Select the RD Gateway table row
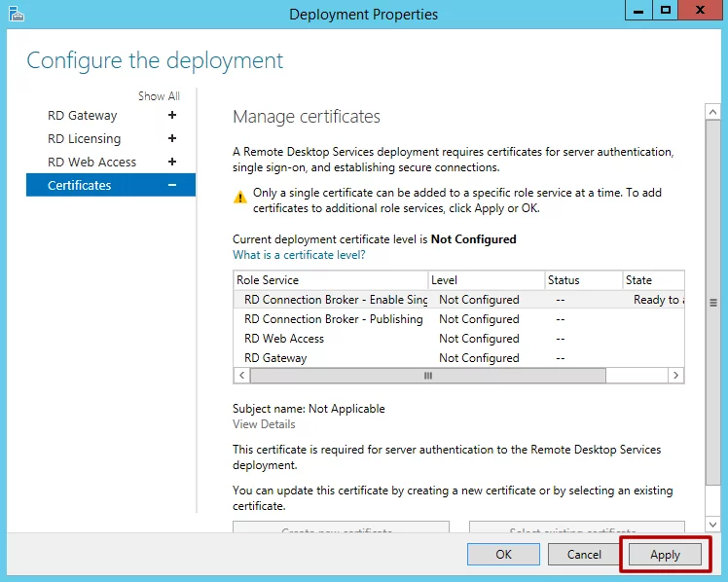 click(275, 358)
